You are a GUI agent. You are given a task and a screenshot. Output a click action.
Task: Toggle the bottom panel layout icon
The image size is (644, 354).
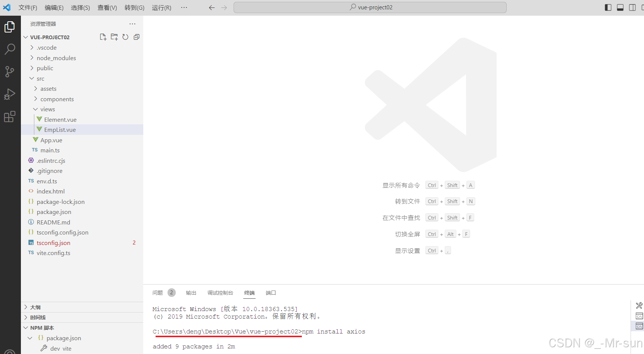(620, 7)
